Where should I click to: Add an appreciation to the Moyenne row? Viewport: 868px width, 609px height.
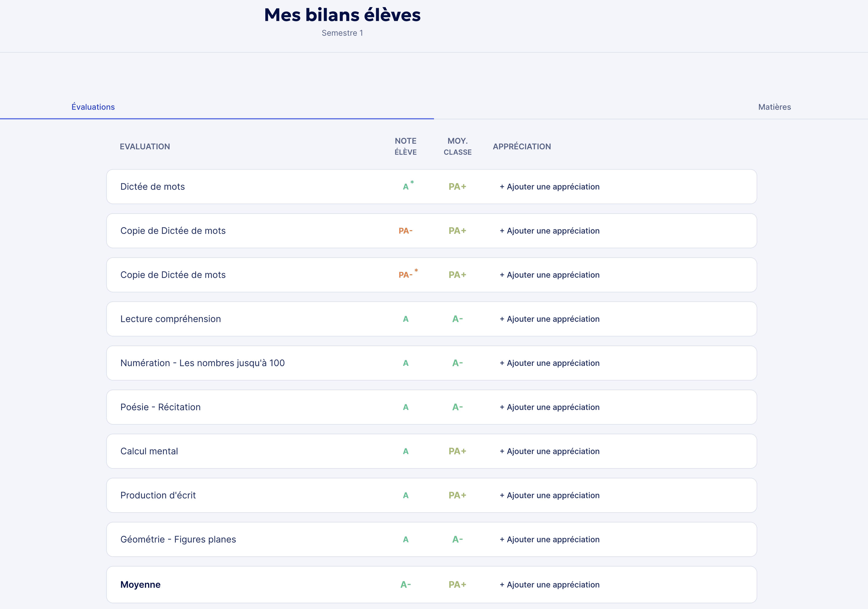[549, 584]
